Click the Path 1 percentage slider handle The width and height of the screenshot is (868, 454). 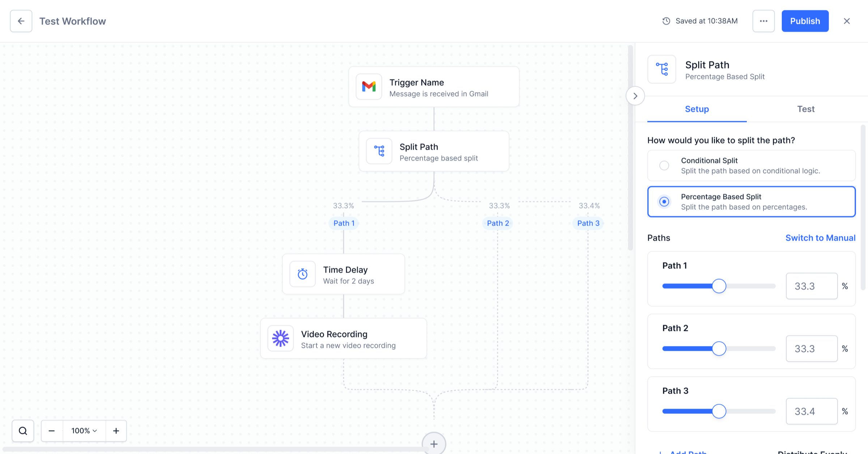[719, 286]
